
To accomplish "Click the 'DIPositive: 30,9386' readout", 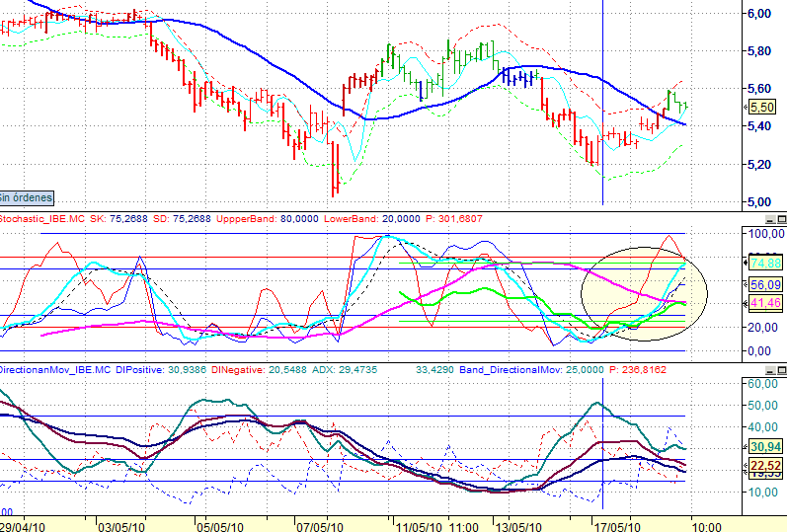I will [x=161, y=370].
